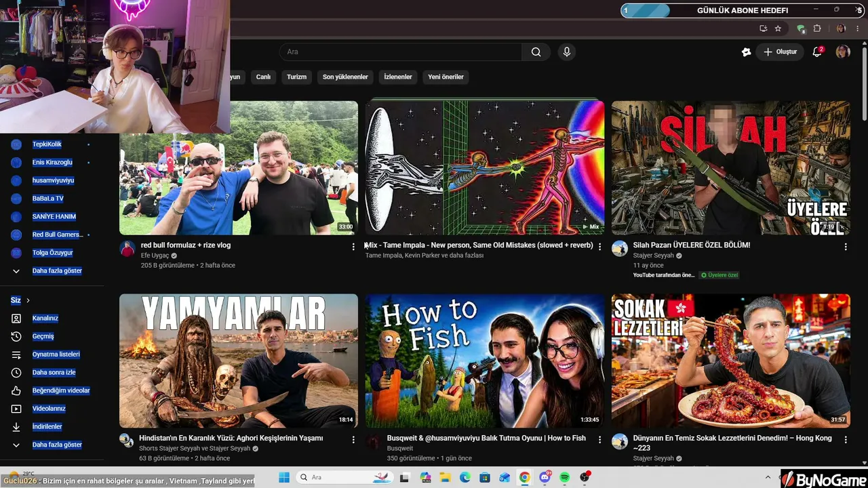Expand the Siz section's Daha fazla göster
868x488 pixels.
click(57, 445)
